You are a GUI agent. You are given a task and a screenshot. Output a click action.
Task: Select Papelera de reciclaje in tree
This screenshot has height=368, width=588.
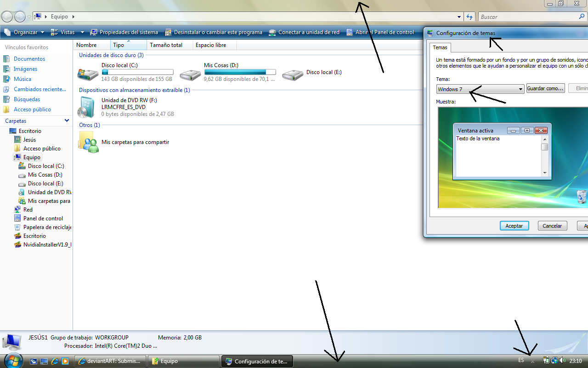click(x=47, y=227)
